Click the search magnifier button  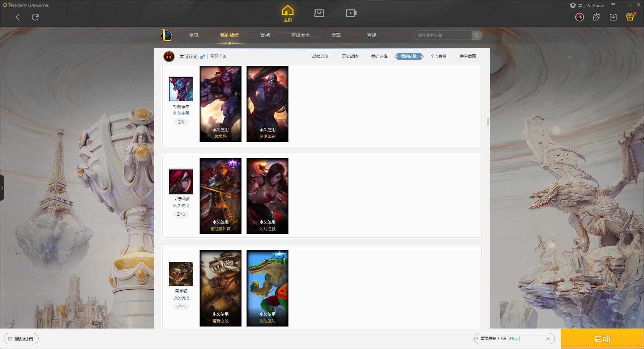tap(477, 35)
